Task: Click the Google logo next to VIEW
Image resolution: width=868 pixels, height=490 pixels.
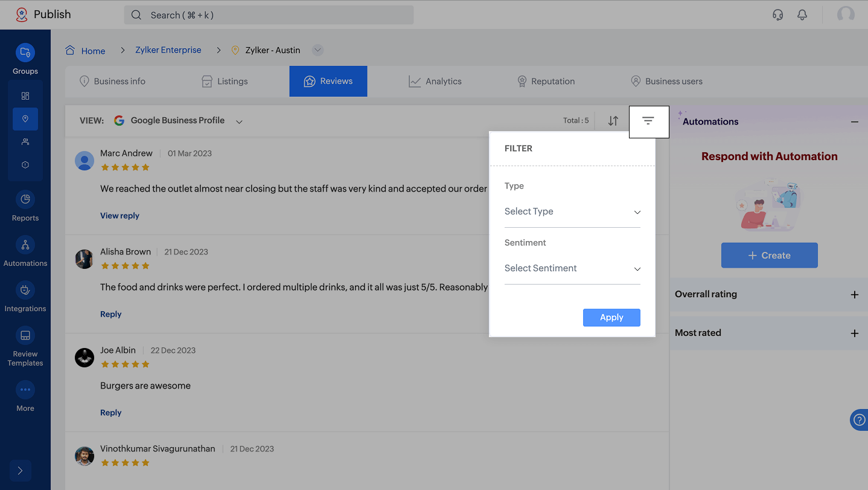Action: pos(120,121)
